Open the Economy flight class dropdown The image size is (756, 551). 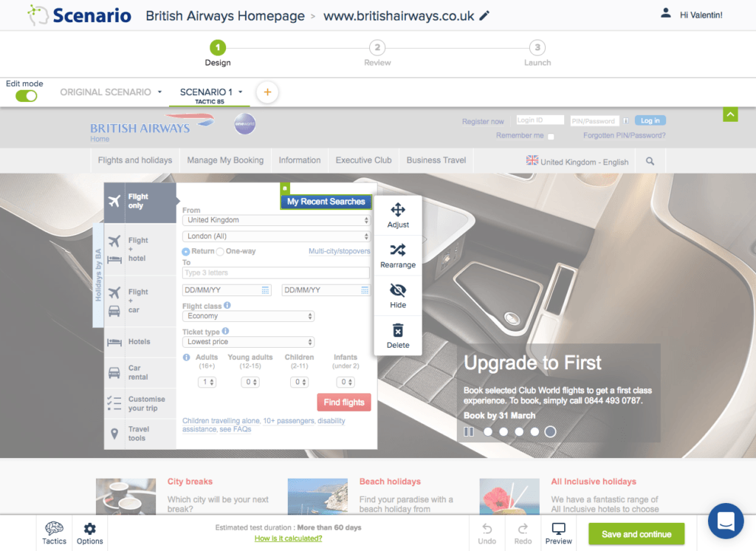click(x=248, y=316)
